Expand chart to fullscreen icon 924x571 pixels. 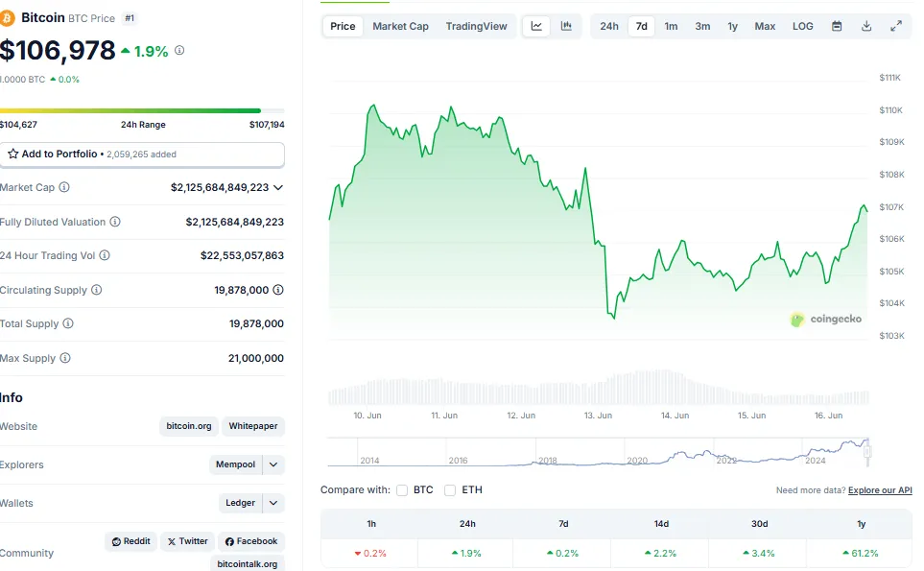(896, 26)
